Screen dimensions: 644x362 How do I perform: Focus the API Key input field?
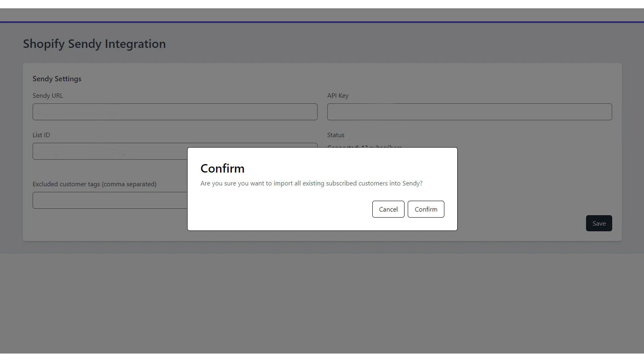[469, 112]
